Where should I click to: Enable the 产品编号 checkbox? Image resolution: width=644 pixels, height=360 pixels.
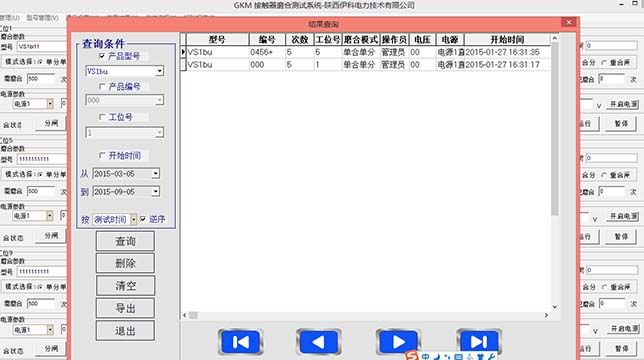pos(102,87)
